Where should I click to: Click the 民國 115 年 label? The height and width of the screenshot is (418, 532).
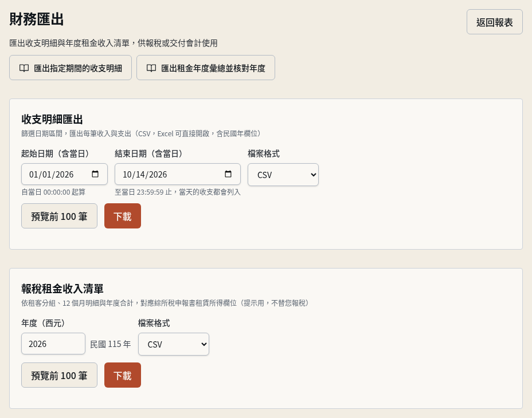click(110, 344)
